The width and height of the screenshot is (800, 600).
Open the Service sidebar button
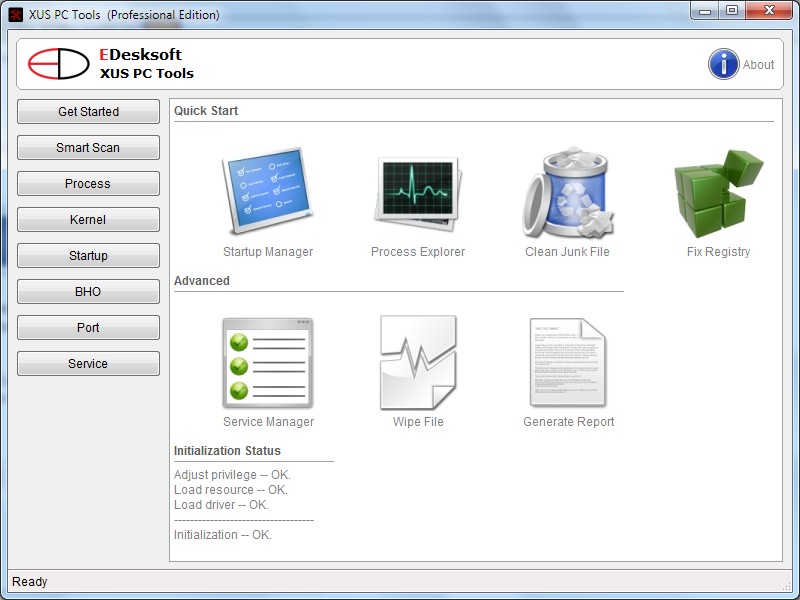88,364
